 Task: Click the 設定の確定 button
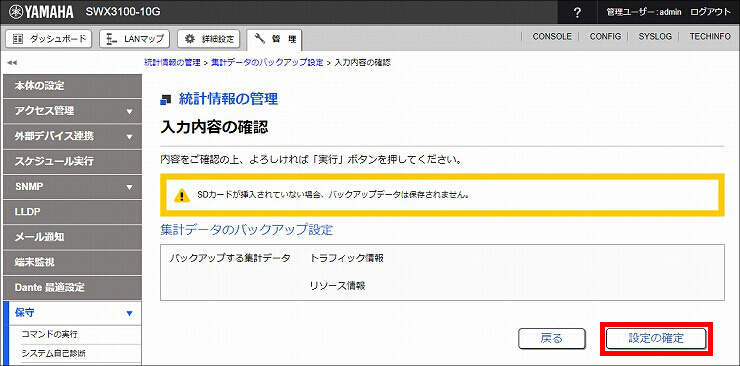point(656,338)
